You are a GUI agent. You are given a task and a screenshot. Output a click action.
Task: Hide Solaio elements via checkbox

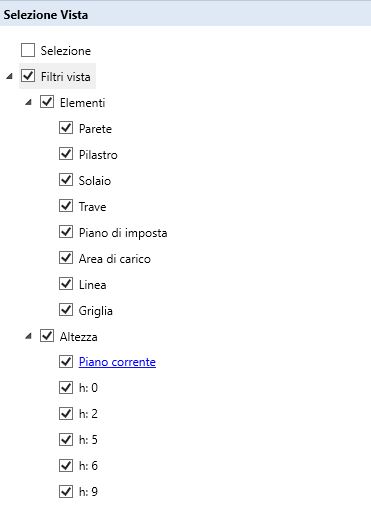pos(66,180)
